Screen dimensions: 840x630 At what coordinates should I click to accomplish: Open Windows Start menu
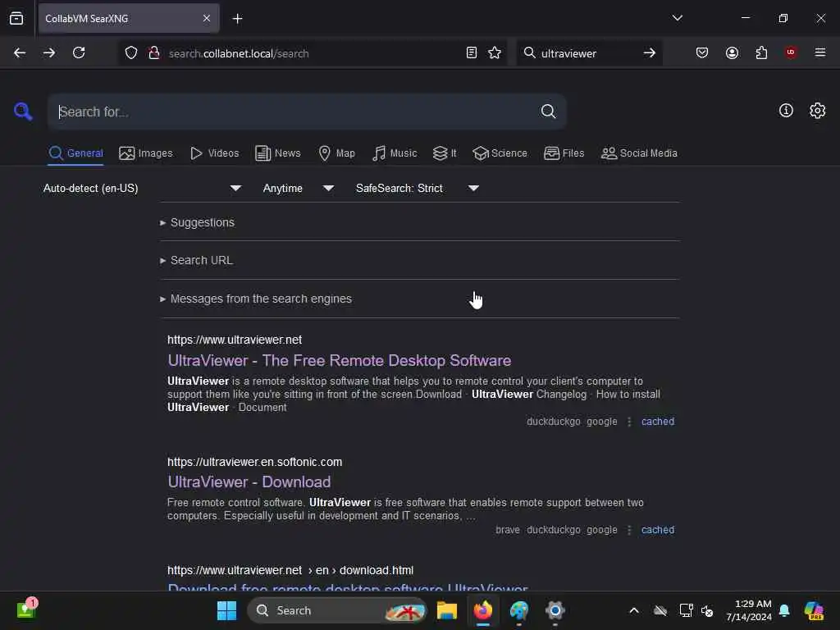click(226, 610)
